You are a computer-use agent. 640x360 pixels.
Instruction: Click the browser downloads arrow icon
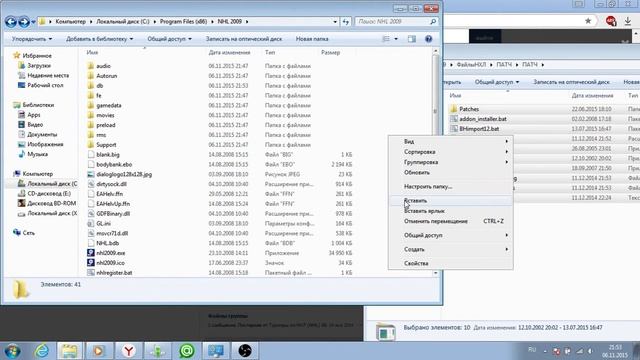(628, 21)
